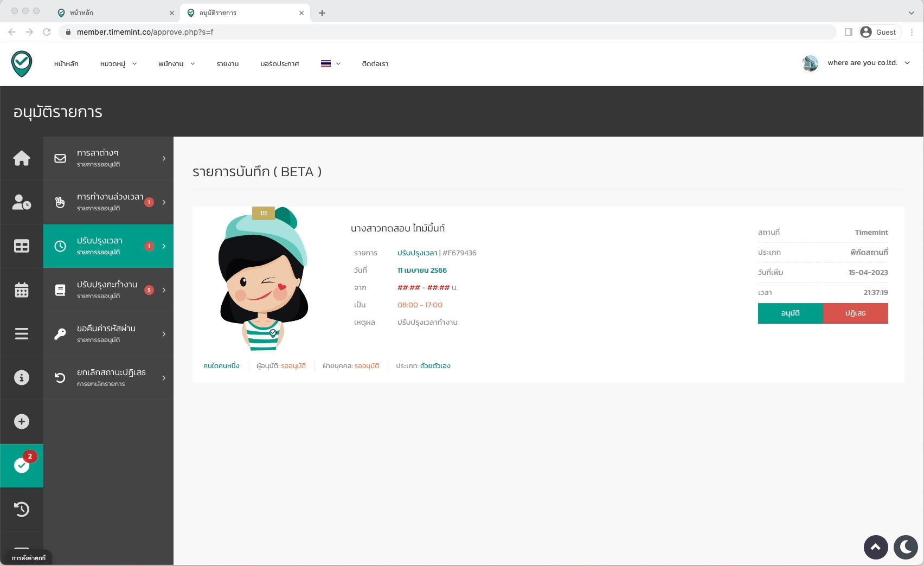The height and width of the screenshot is (566, 924).
Task: Open the user-clock icon in sidebar
Action: (22, 202)
